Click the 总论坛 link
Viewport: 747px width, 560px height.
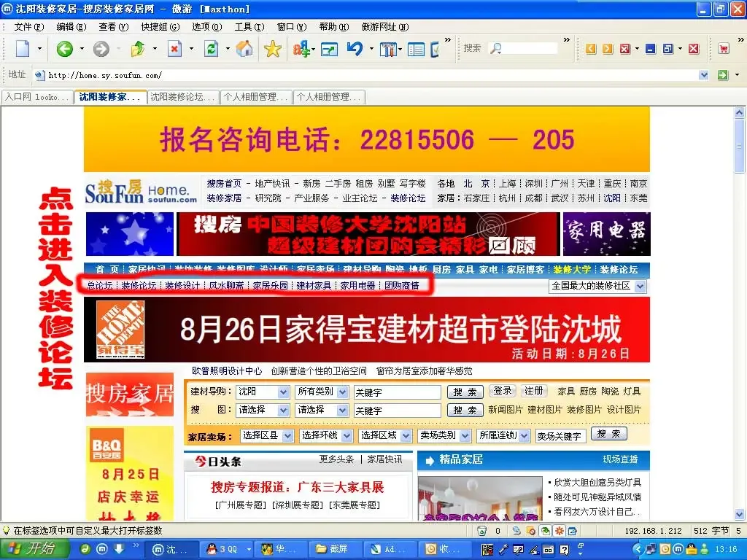[99, 285]
